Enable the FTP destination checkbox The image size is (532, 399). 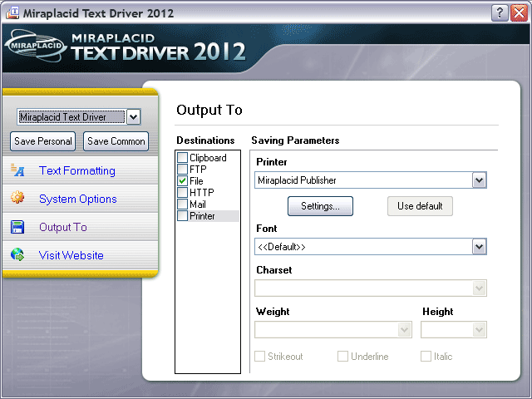pos(183,169)
